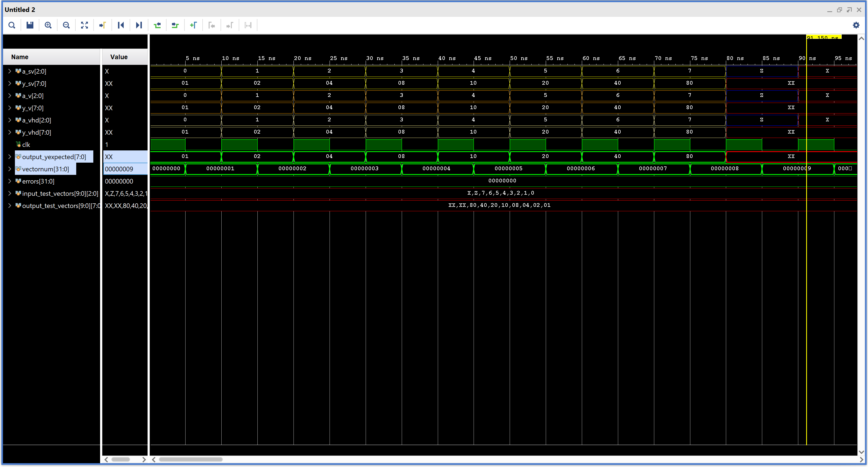Go to the next transition
Screen dimensions: 868x467
click(175, 25)
